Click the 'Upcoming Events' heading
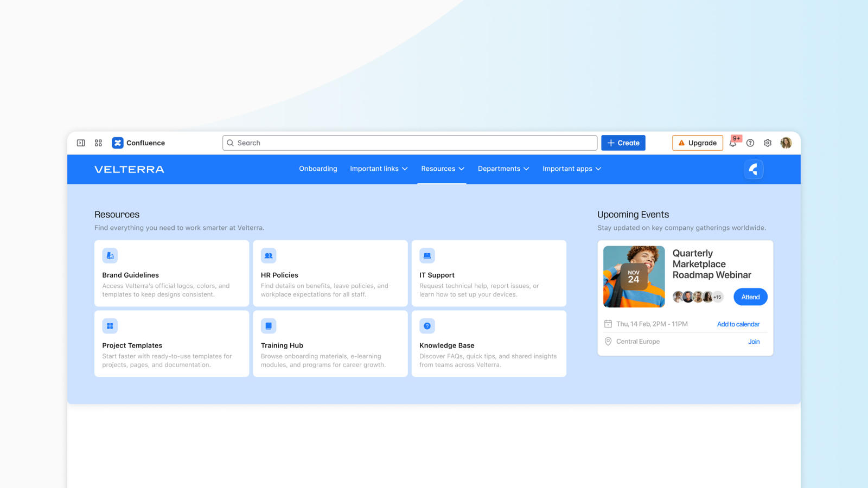This screenshot has width=868, height=488. coord(633,215)
